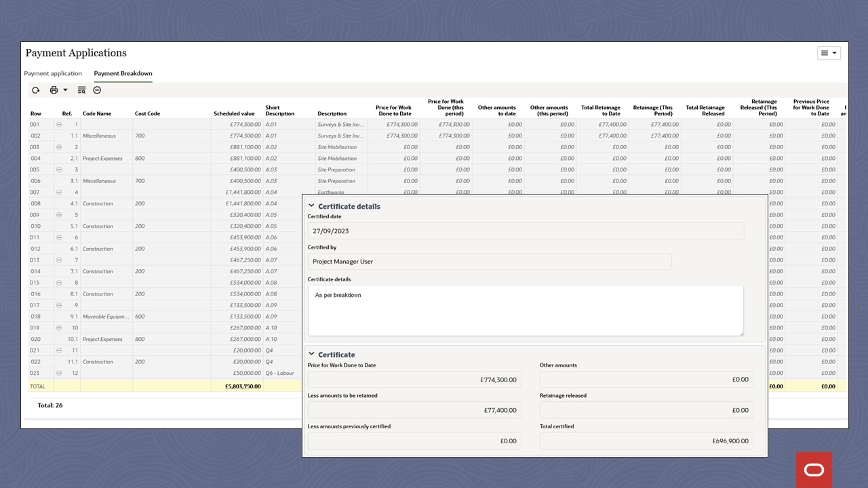The height and width of the screenshot is (488, 868).
Task: Edit the Certified by field
Action: 475,261
